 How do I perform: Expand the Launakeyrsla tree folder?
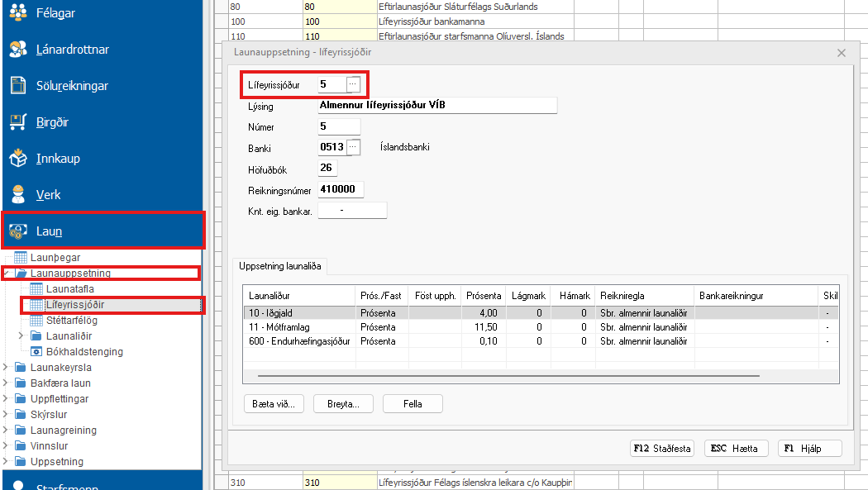click(x=7, y=368)
